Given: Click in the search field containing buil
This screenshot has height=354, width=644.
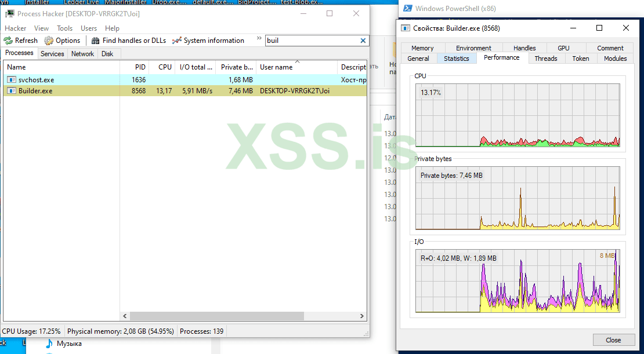Looking at the screenshot, I should (312, 41).
